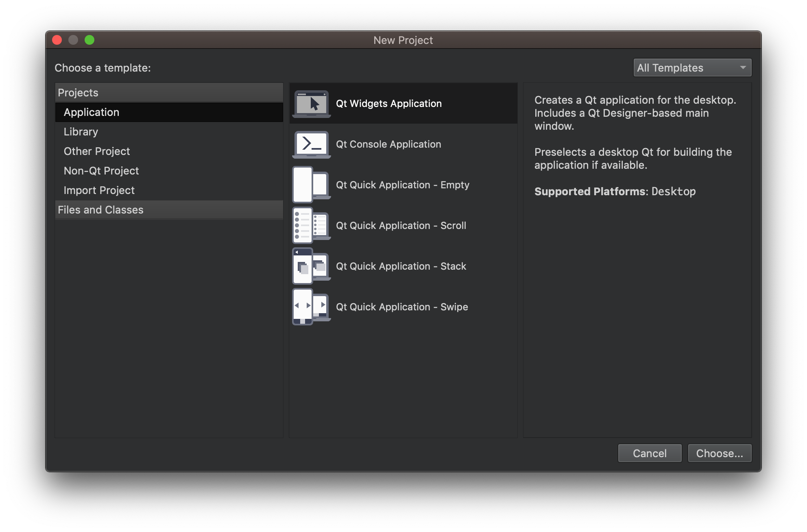Select the Application category

tap(169, 112)
